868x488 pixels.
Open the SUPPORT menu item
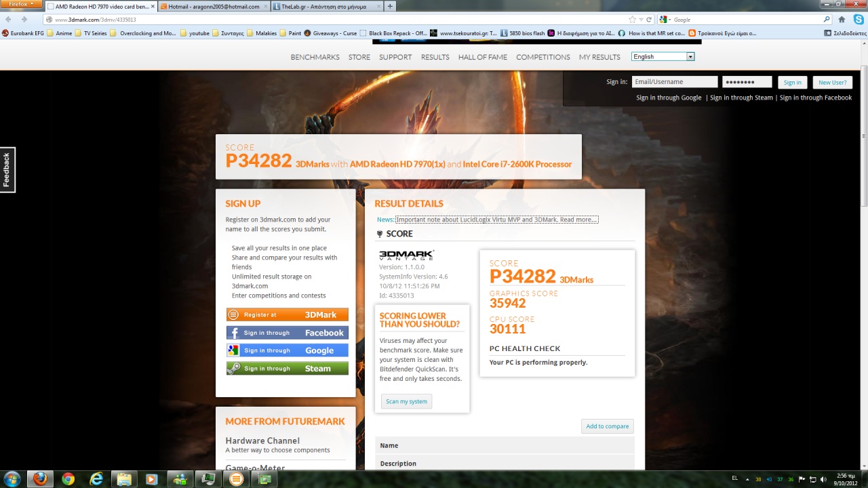click(x=395, y=57)
